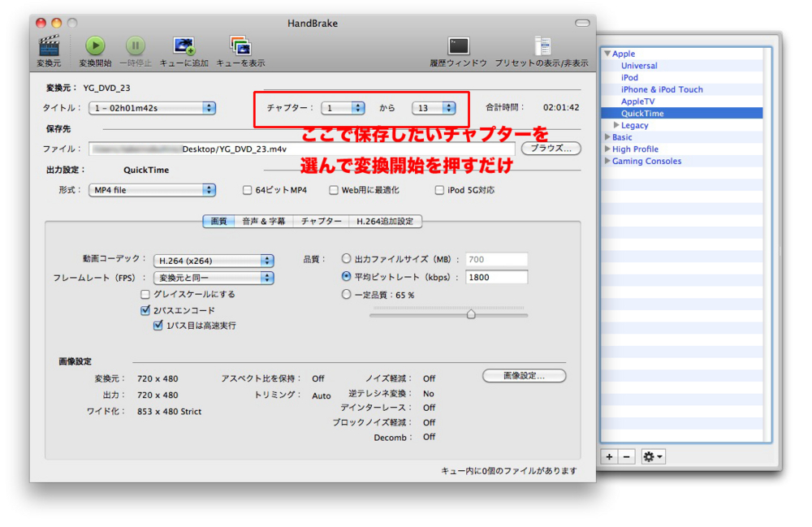Click the 一時停止 pause icon
The width and height of the screenshot is (812, 527).
click(136, 45)
